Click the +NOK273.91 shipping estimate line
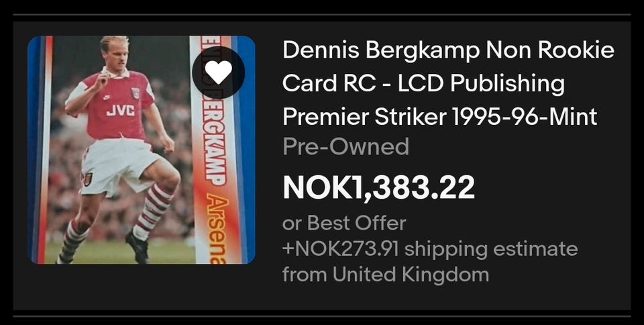 tap(430, 249)
